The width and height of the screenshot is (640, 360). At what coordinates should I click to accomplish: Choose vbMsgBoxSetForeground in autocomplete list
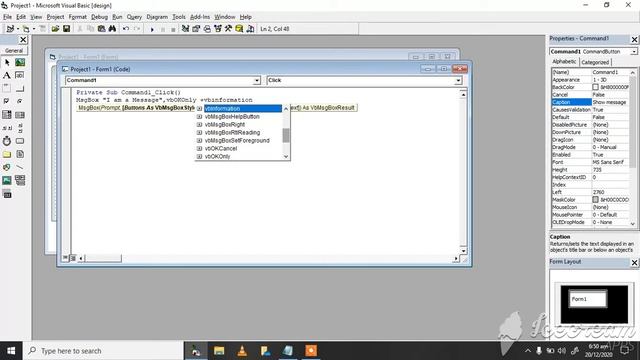(x=239, y=140)
